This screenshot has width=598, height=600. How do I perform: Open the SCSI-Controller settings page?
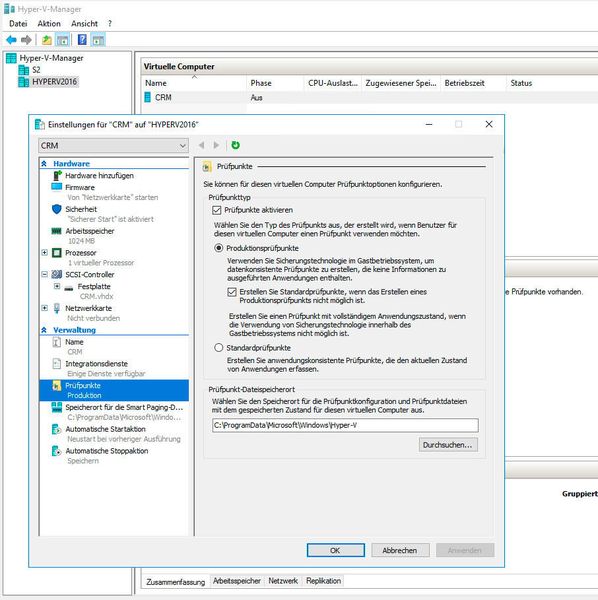(90, 275)
